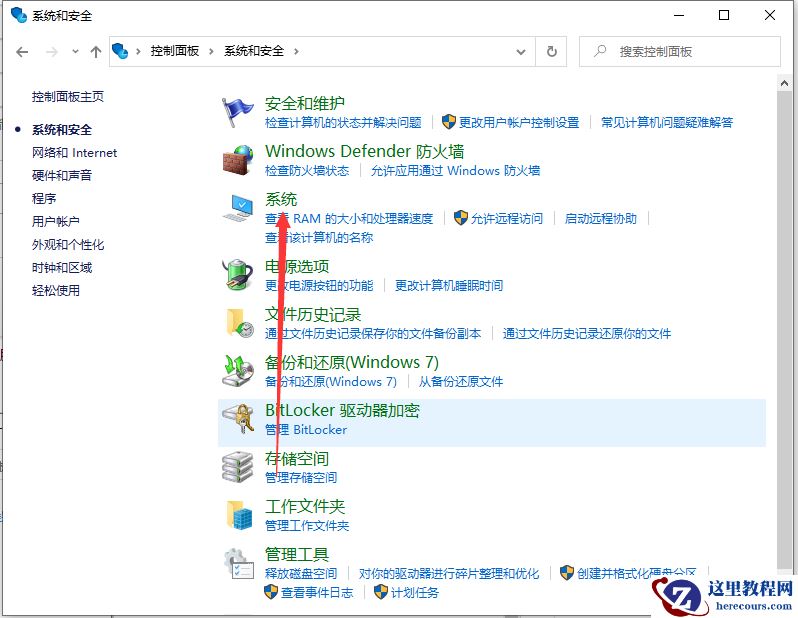Click the BitLocker padlock and keys icon
The height and width of the screenshot is (618, 798).
pyautogui.click(x=238, y=418)
